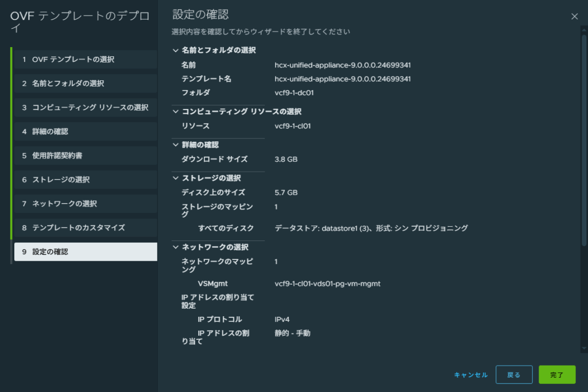
Task: Jump to step 8 テンプレートのカスタマイズ
Action: [x=84, y=228]
